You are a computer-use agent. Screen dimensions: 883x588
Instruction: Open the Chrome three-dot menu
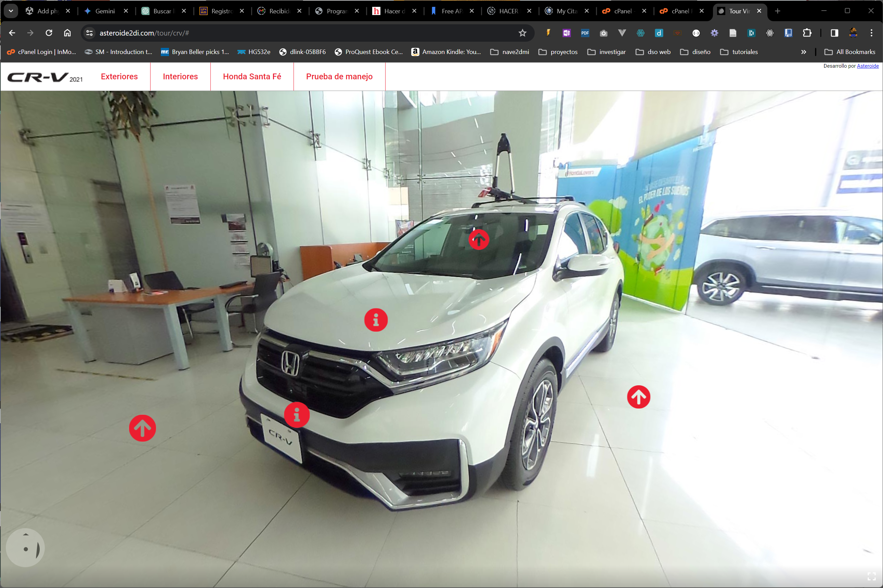[871, 33]
